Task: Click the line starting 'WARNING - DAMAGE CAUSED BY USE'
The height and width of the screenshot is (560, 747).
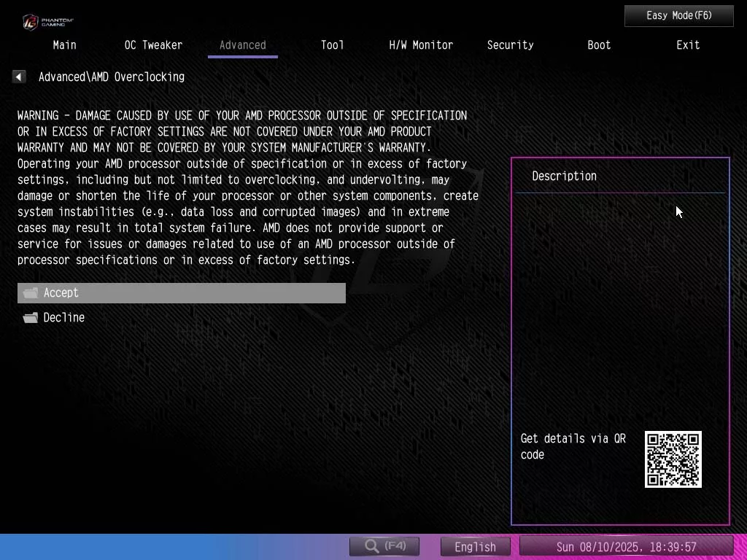Action: point(242,115)
